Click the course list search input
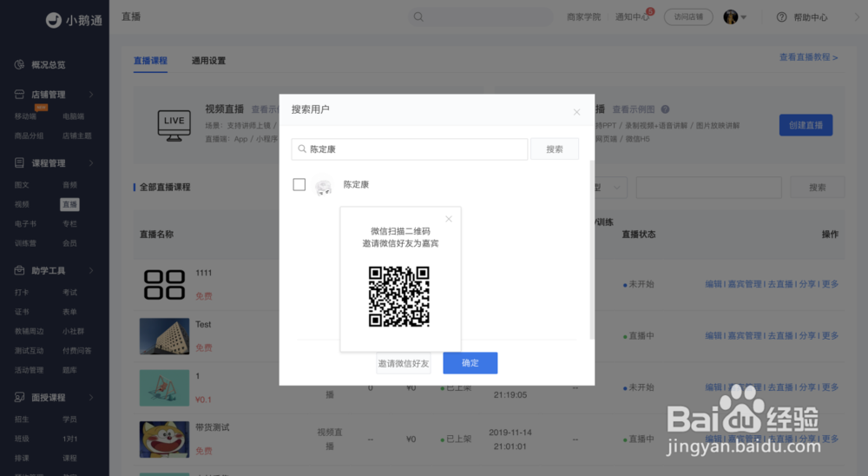This screenshot has height=476, width=868. click(708, 188)
